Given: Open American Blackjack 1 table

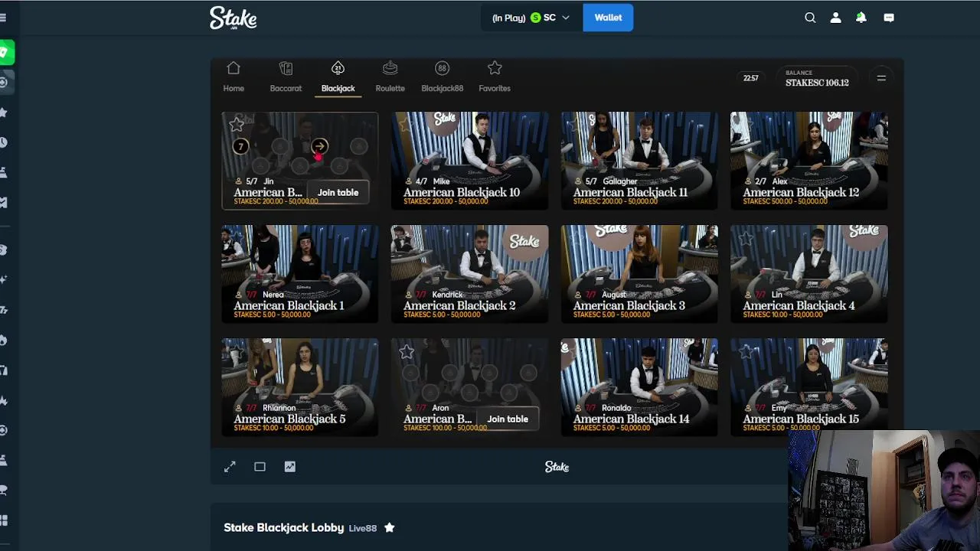Looking at the screenshot, I should pyautogui.click(x=300, y=273).
